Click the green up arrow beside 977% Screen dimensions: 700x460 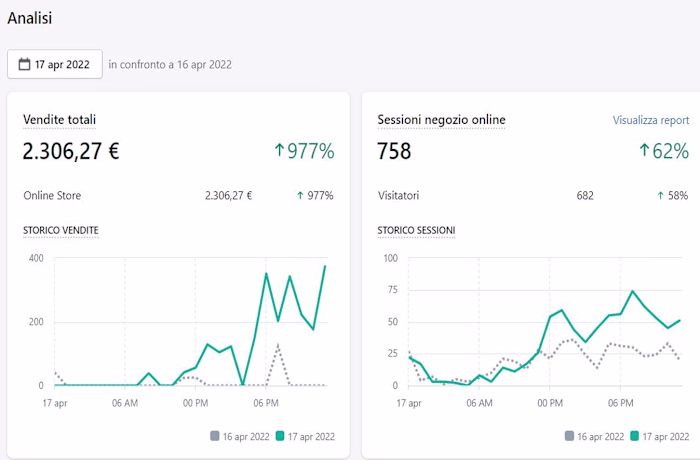coord(279,150)
